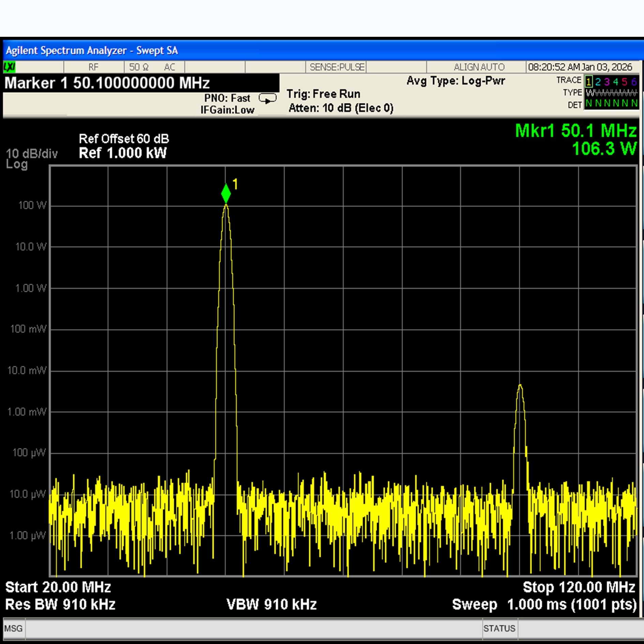The width and height of the screenshot is (644, 644).
Task: Click IFGain:Low label
Action: (227, 110)
